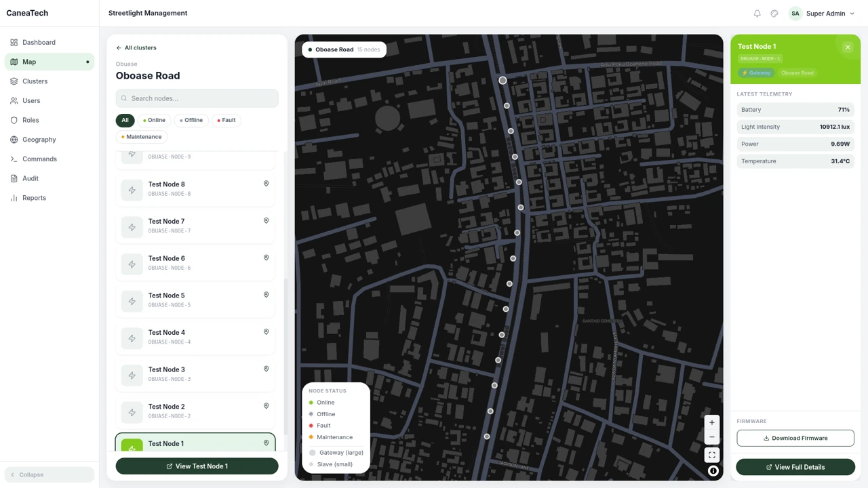Screen dimensions: 868x488
Task: Focus the Search nodes field
Action: coord(197,98)
